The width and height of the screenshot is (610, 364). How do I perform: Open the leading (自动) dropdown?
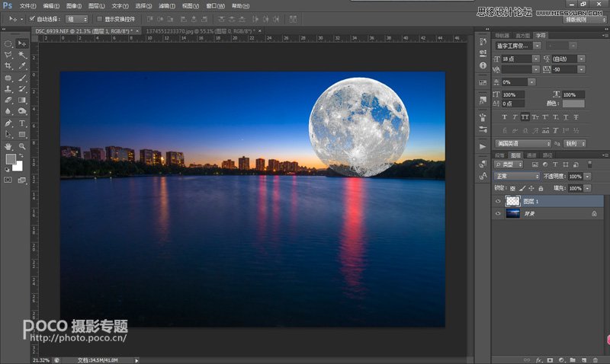581,59
